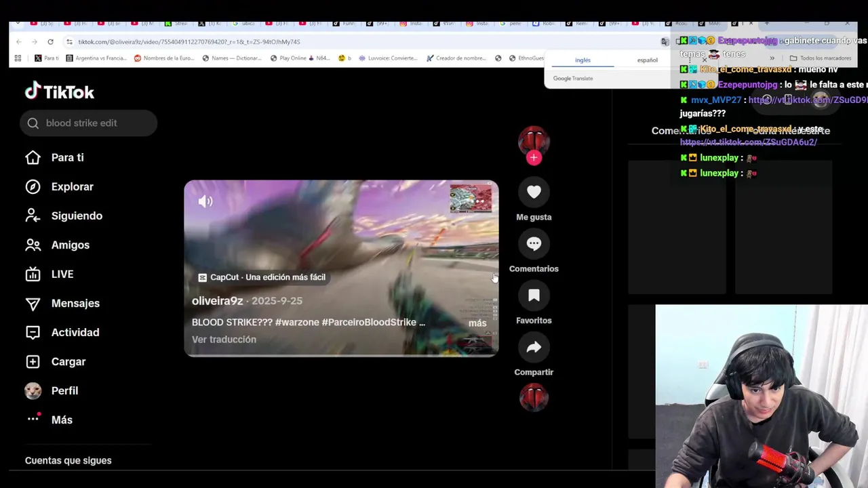Image resolution: width=868 pixels, height=488 pixels.
Task: Open the 'Creador de nombre' bookmark
Action: click(x=456, y=58)
